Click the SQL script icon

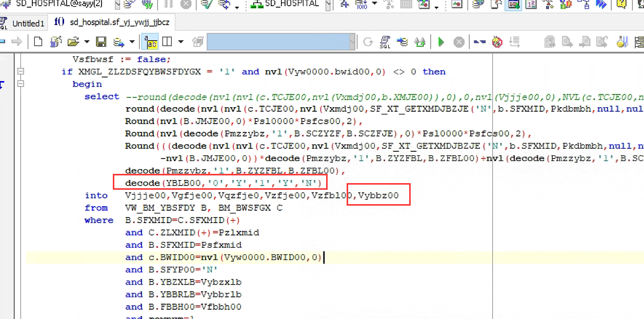(385, 42)
